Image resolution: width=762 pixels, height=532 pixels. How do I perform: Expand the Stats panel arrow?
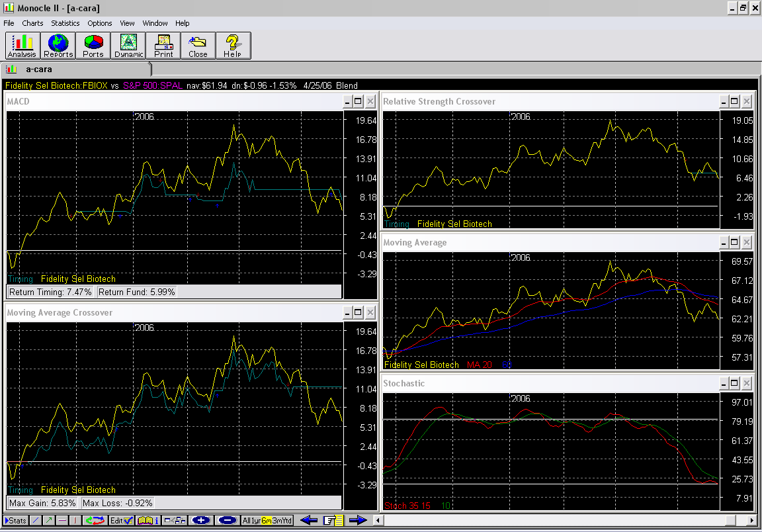15,521
